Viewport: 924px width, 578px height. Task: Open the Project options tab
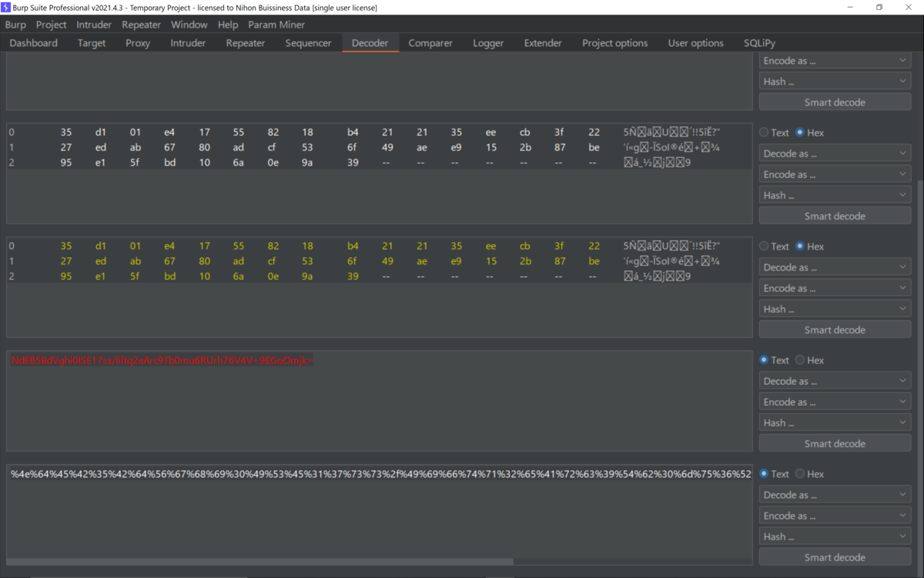click(615, 43)
